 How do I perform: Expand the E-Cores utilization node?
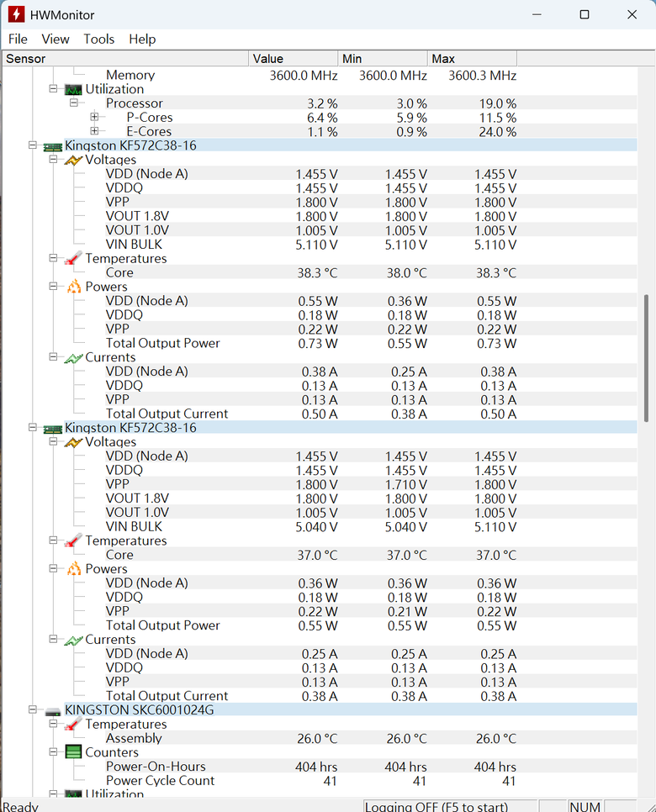(x=94, y=131)
